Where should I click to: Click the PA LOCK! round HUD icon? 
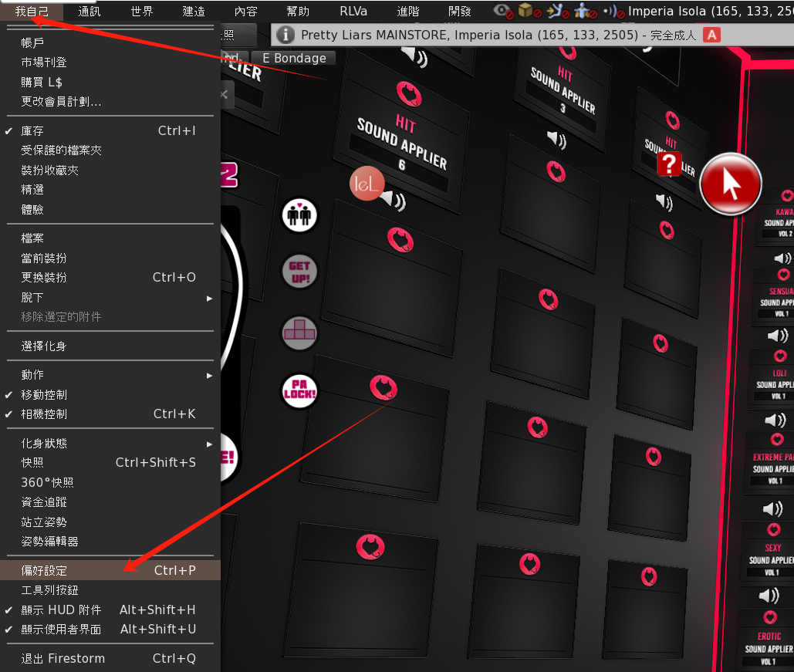coord(299,392)
